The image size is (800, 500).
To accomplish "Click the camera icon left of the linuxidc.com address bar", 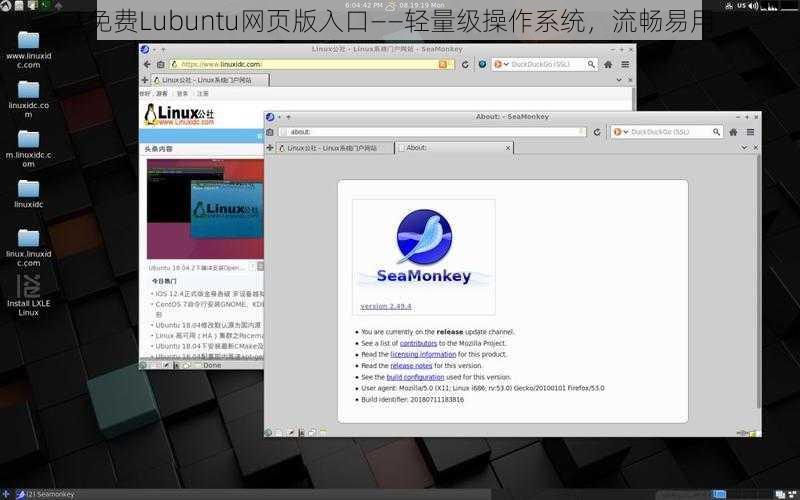I will point(161,64).
